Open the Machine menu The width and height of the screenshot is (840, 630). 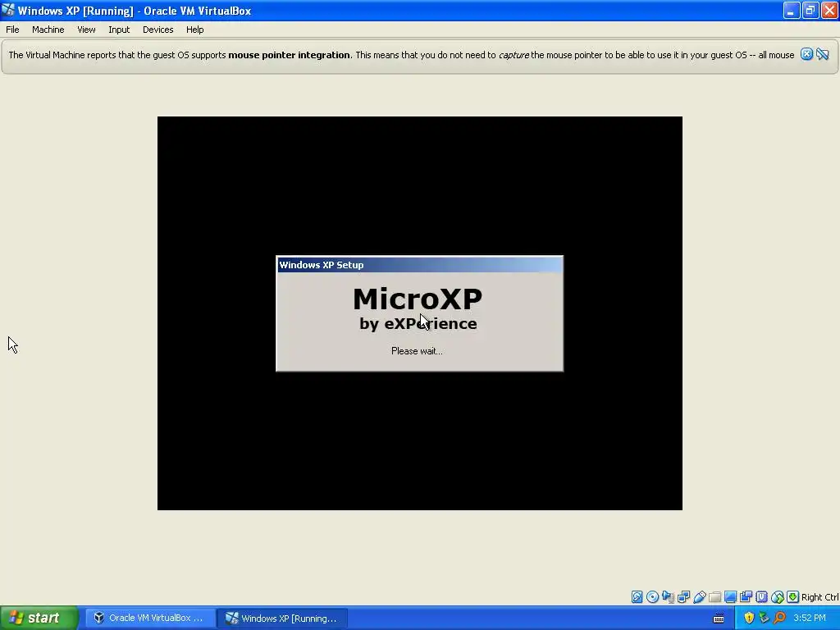click(48, 30)
